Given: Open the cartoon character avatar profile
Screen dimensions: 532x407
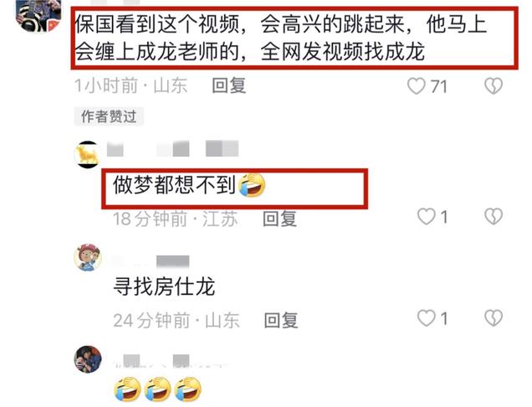Looking at the screenshot, I should click(88, 257).
